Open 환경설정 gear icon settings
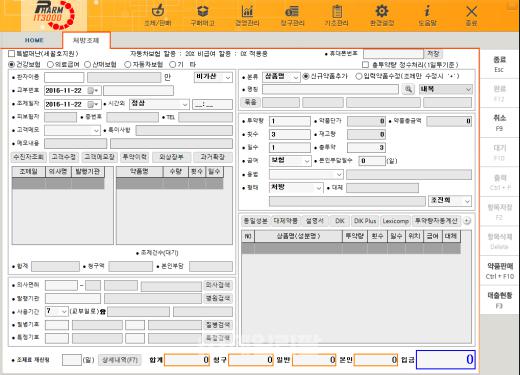Viewport: 520px width, 375px height. point(382,16)
